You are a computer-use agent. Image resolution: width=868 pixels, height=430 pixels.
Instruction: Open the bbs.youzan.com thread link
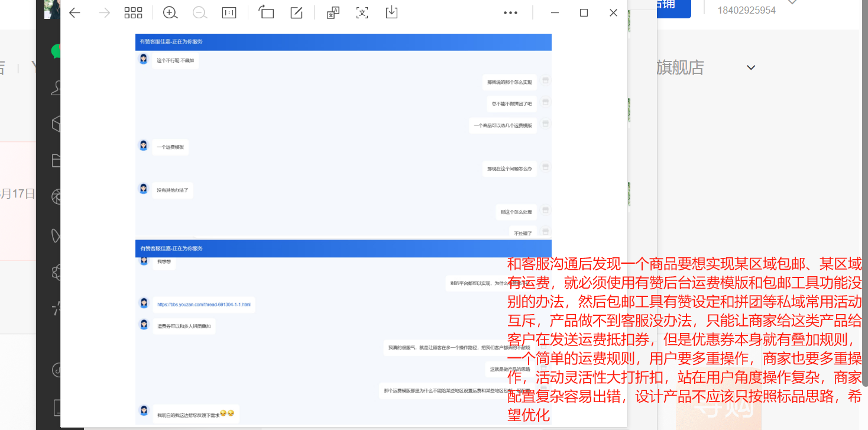point(203,305)
